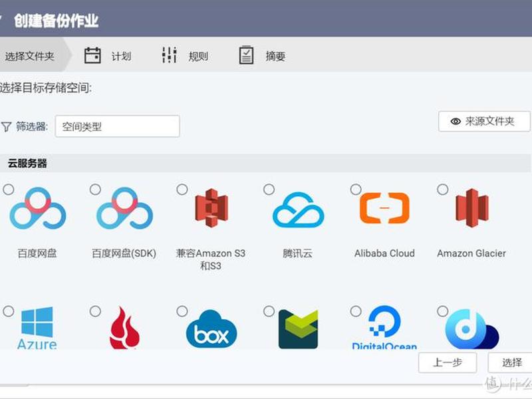The image size is (532, 399).
Task: Click the 上一步 button
Action: pyautogui.click(x=448, y=362)
